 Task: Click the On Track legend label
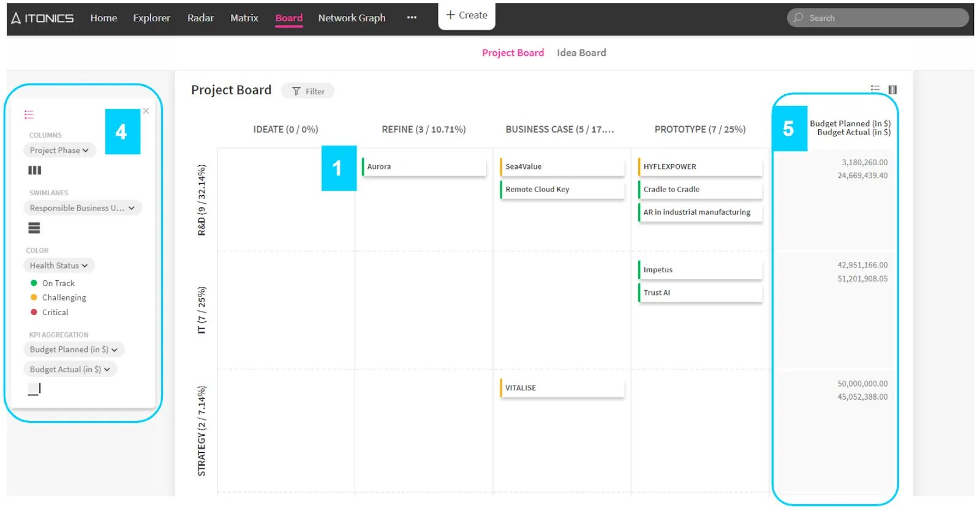tap(58, 283)
